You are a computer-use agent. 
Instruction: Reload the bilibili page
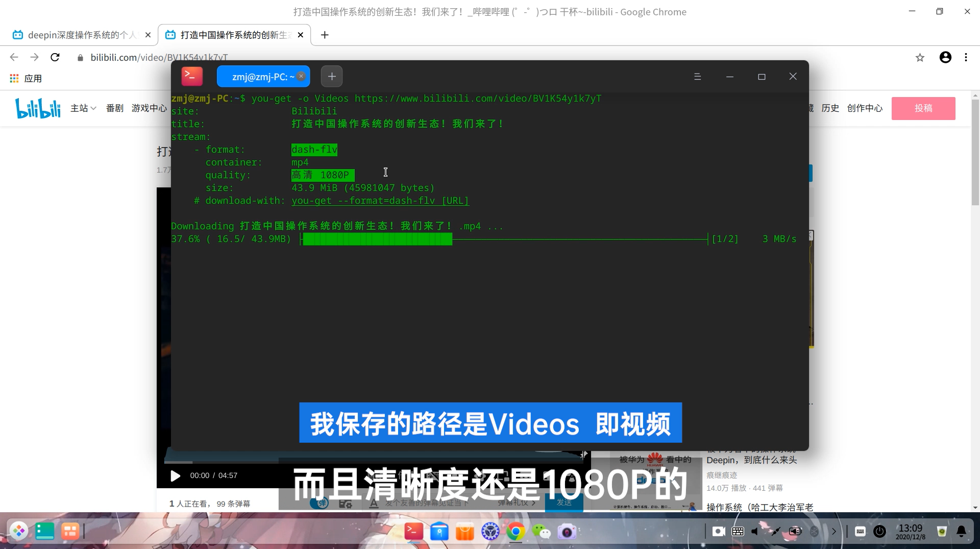tap(55, 57)
